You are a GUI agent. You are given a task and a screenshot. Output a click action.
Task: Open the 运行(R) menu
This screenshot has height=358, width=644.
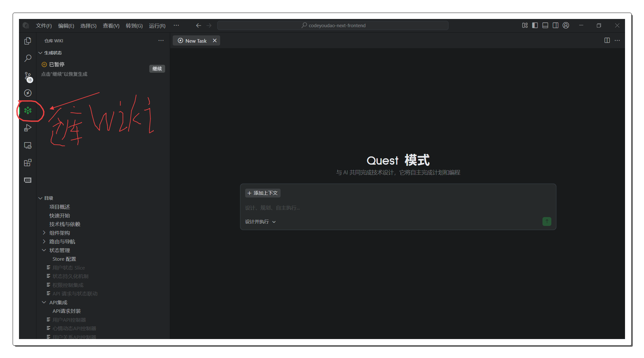(x=157, y=26)
